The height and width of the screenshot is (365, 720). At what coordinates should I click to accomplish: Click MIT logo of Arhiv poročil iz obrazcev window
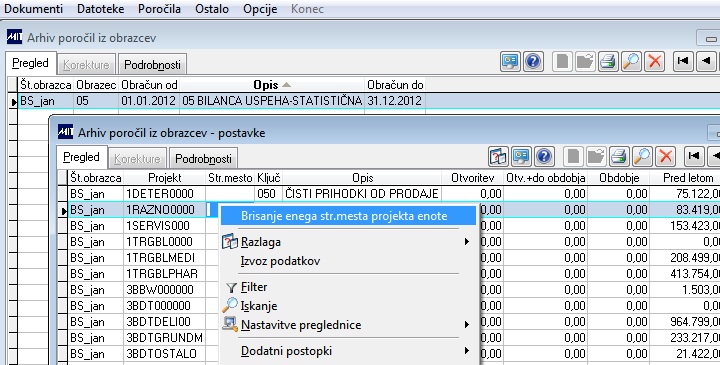click(14, 37)
